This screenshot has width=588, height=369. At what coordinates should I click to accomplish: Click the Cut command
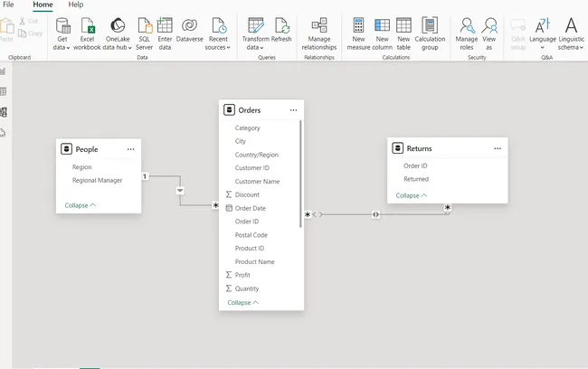(29, 21)
